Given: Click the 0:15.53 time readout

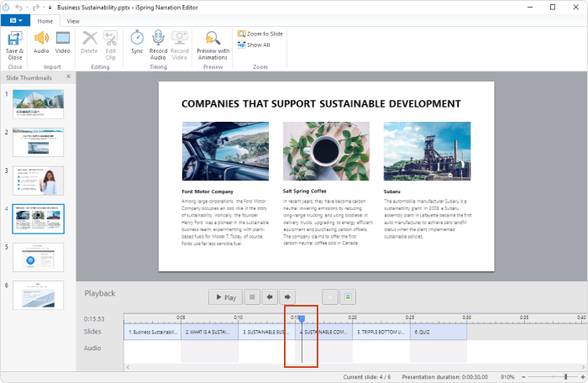Looking at the screenshot, I should pyautogui.click(x=94, y=319).
